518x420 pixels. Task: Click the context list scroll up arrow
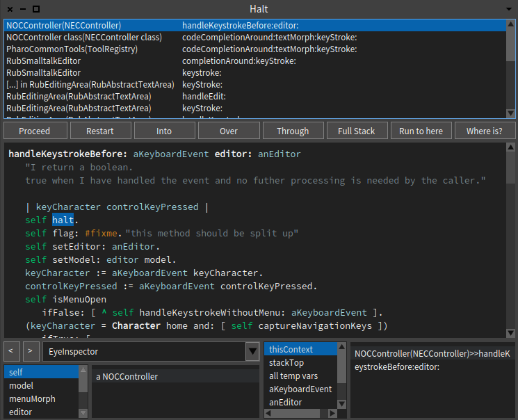click(x=341, y=347)
